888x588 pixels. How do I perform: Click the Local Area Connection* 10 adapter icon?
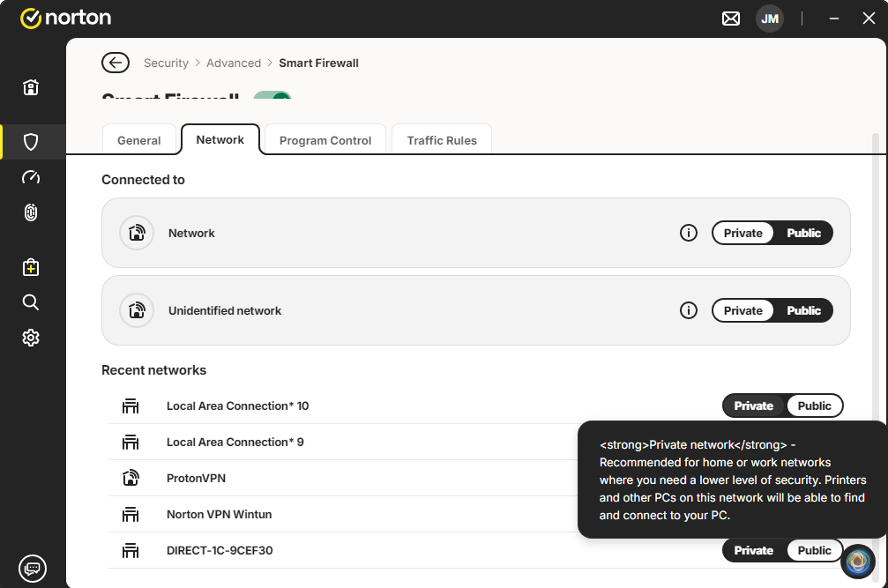click(131, 406)
